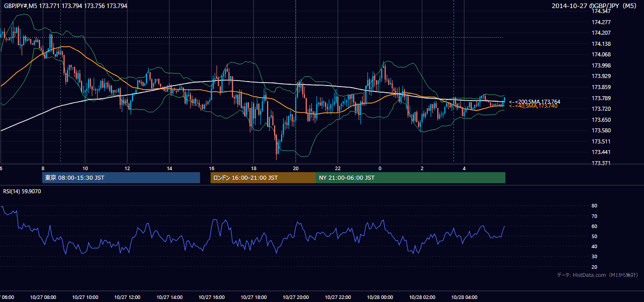This screenshot has height=302, width=644.
Task: Select the 東京 08:00-15:30 JST session bar
Action: point(121,178)
